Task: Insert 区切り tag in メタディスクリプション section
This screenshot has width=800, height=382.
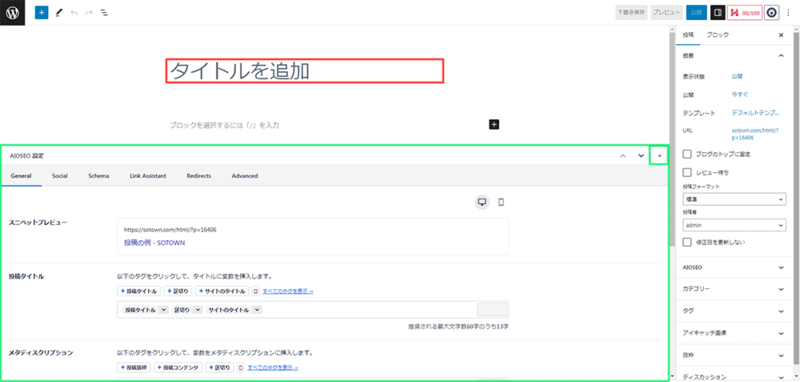Action: [220, 367]
